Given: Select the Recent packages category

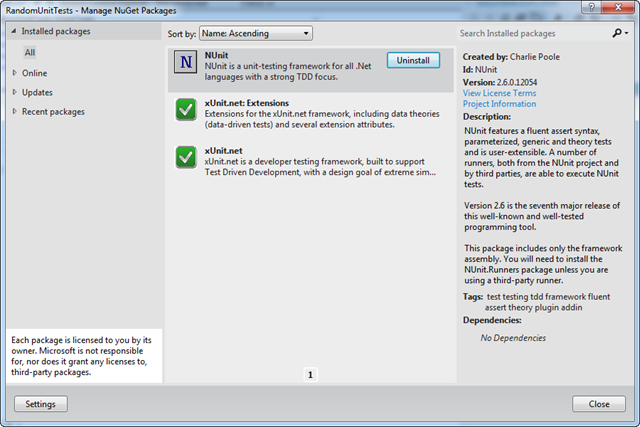Looking at the screenshot, I should point(53,111).
